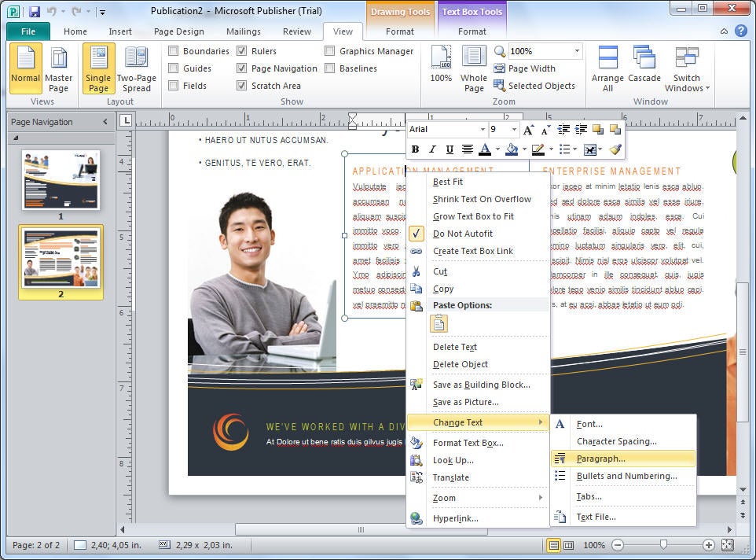This screenshot has width=756, height=560.
Task: Enable the Graphics Manager checkbox
Action: (330, 51)
